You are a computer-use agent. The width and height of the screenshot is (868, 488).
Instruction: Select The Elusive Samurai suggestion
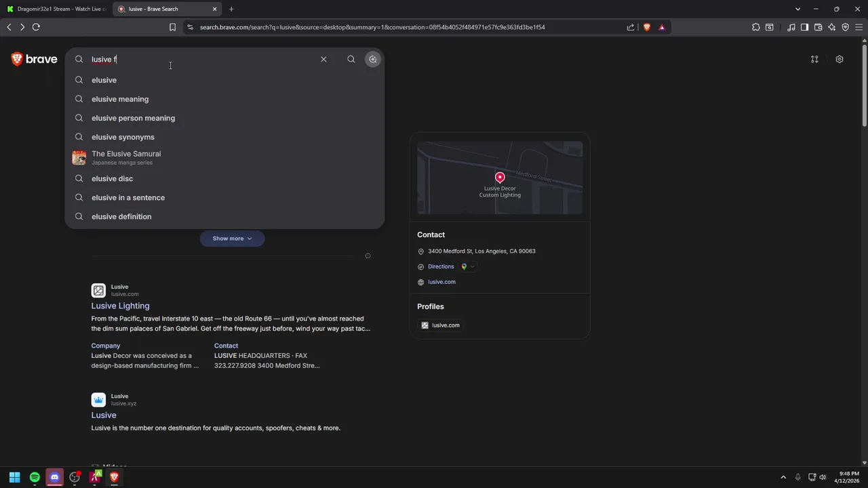tap(224, 157)
